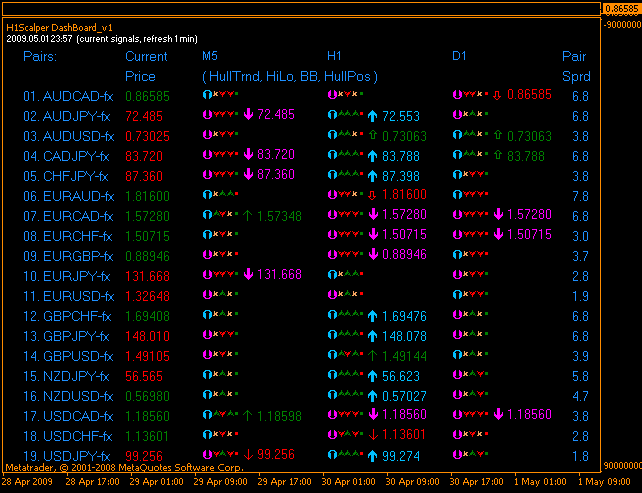Click the magenta down-trend icon in AUDCAD's H1 column
The height and width of the screenshot is (493, 642).
(332, 95)
